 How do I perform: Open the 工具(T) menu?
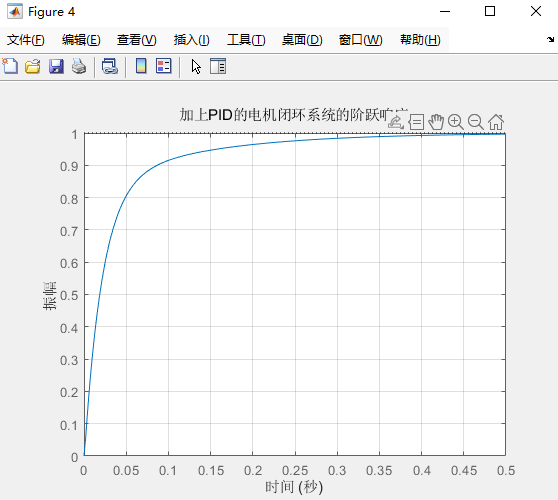point(246,40)
